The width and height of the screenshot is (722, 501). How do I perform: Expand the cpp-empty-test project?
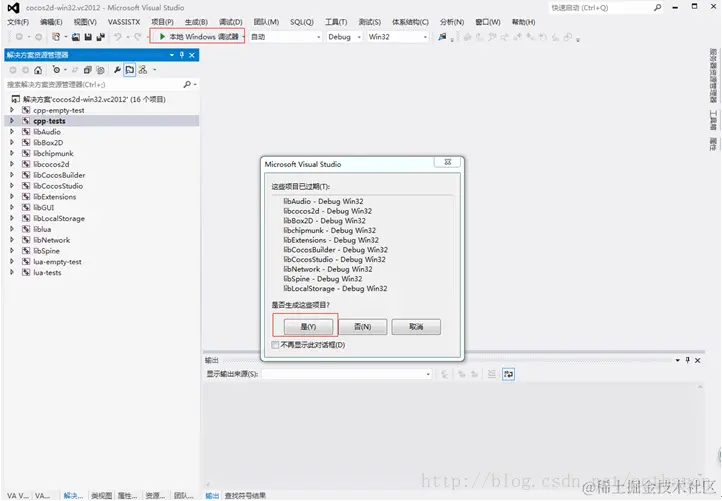12,110
